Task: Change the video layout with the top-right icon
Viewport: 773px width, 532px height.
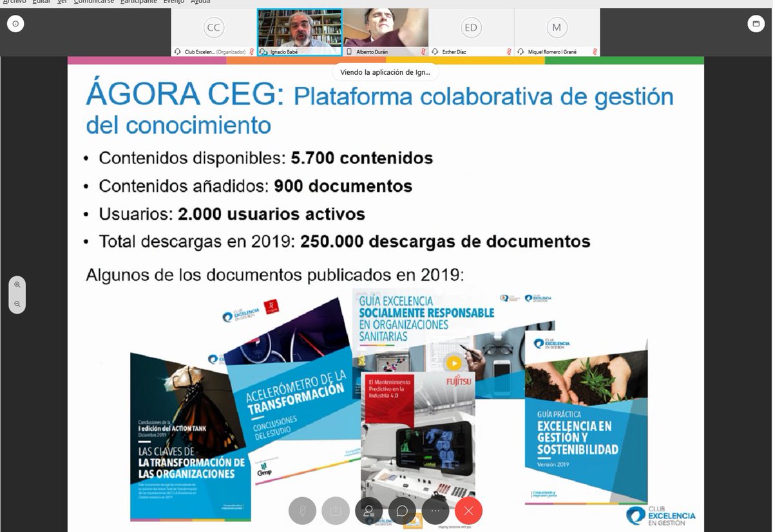Action: [x=756, y=23]
